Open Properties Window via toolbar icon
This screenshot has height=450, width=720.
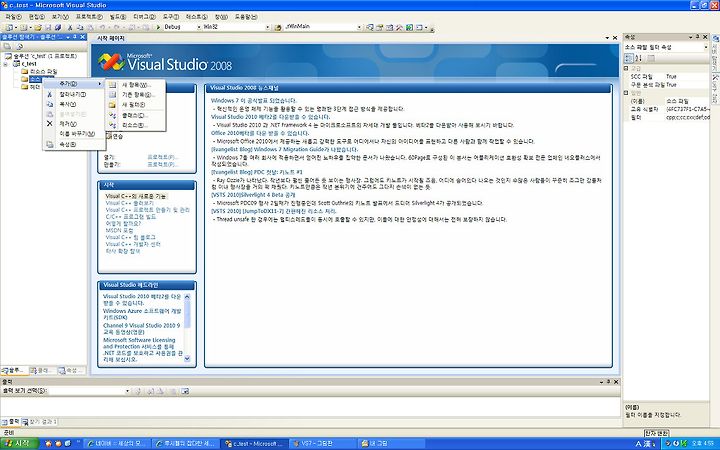(x=380, y=28)
